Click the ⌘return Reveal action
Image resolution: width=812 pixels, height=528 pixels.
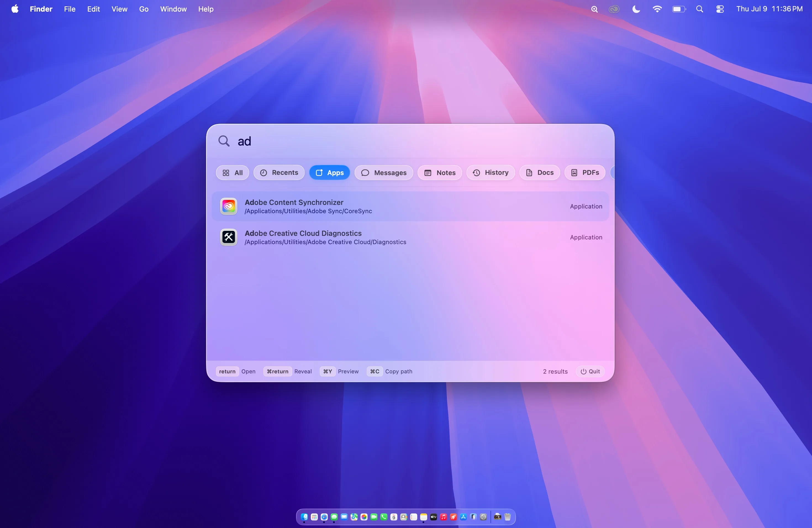point(288,371)
